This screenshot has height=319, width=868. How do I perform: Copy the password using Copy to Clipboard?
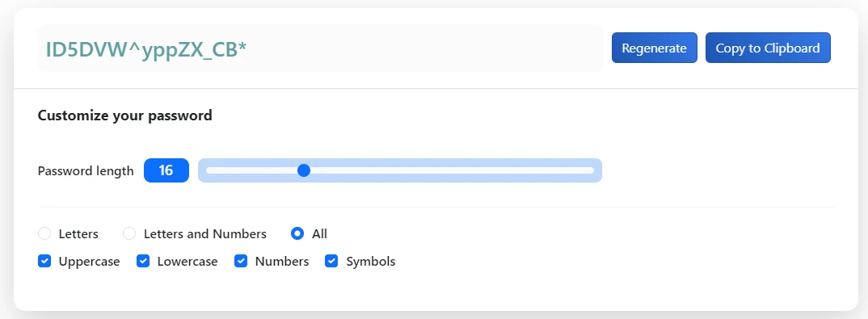click(x=768, y=48)
